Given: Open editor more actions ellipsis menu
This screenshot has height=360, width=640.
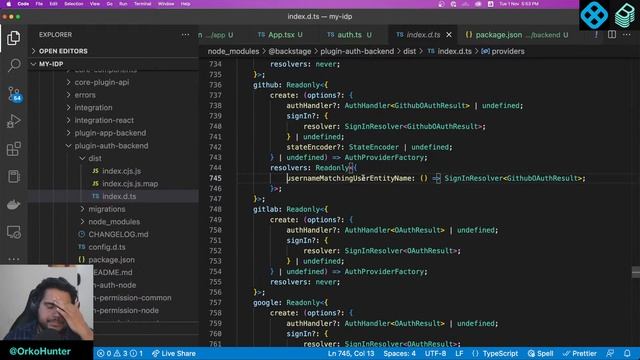Looking at the screenshot, I should tap(627, 35).
